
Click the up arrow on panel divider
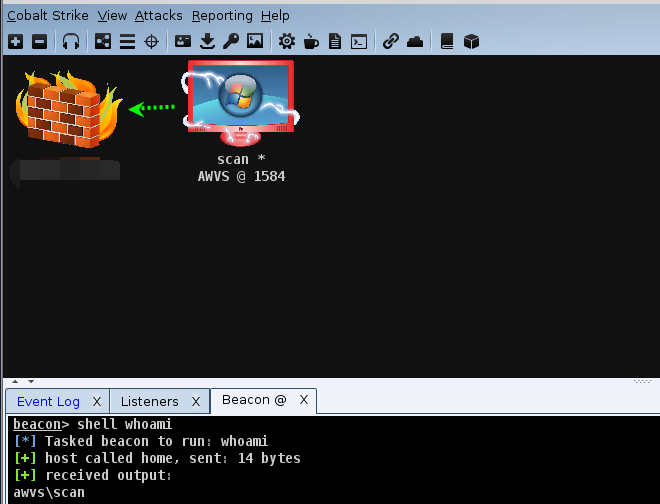click(15, 381)
